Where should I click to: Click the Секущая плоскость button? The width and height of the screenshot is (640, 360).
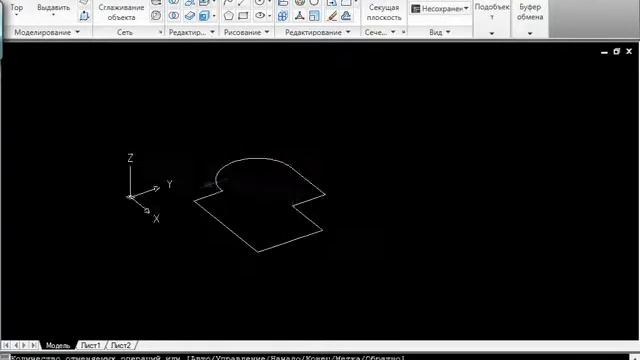pos(384,12)
